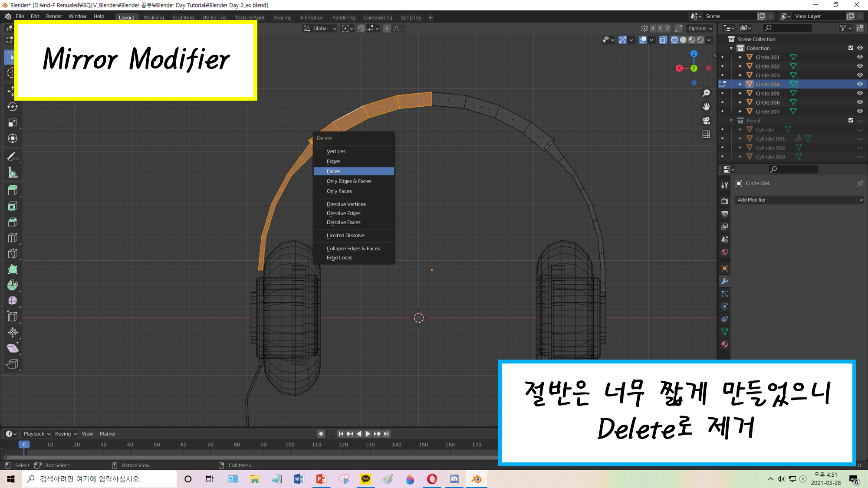Image resolution: width=868 pixels, height=488 pixels.
Task: Toggle camera view icon in viewport
Action: [x=706, y=121]
